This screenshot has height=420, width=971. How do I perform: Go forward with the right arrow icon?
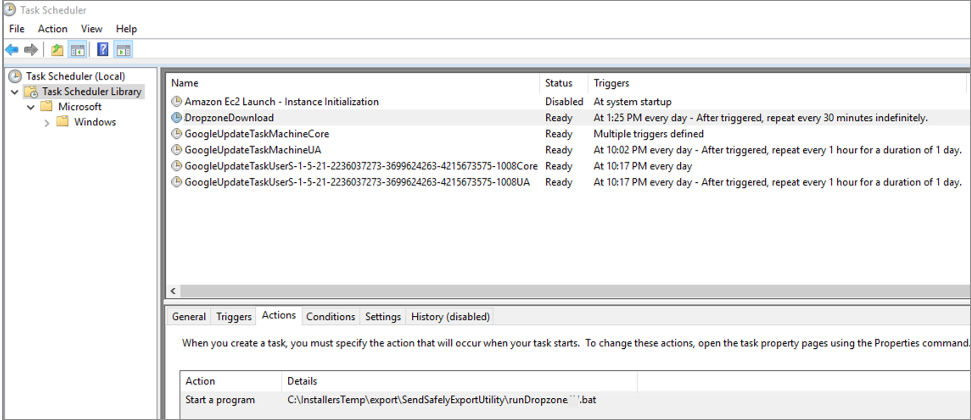coord(31,50)
